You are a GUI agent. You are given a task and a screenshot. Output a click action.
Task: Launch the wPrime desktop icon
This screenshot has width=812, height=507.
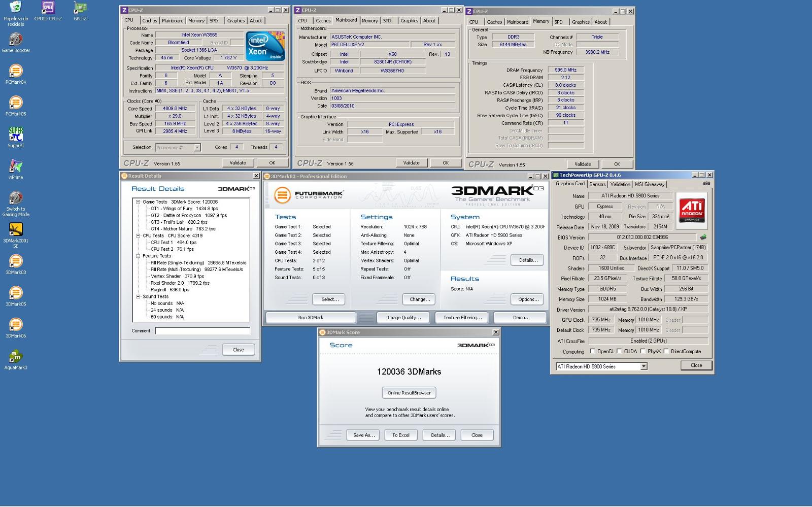[16, 170]
